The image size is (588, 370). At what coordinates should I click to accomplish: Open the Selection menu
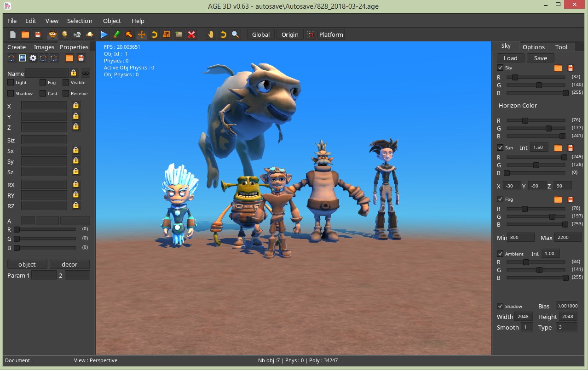[x=80, y=21]
